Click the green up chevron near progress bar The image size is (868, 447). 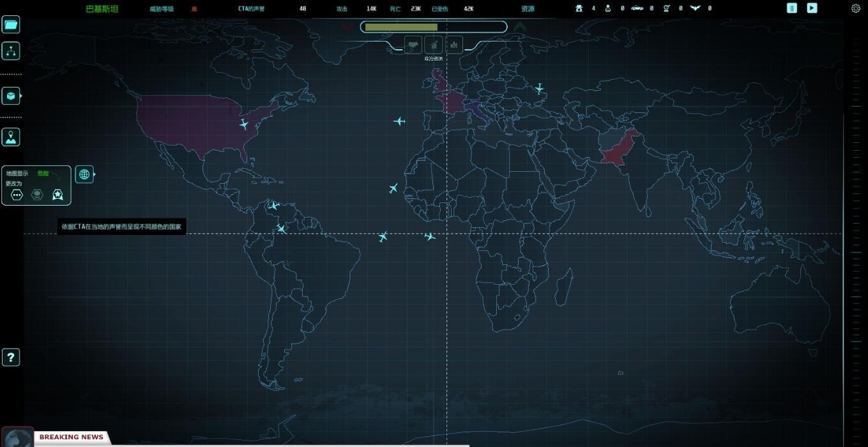pyautogui.click(x=520, y=27)
